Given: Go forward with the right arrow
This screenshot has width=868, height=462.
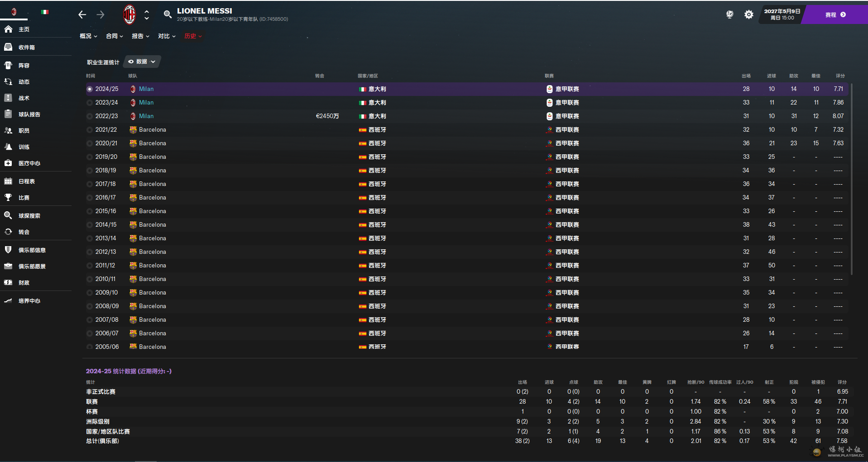Looking at the screenshot, I should pyautogui.click(x=101, y=15).
